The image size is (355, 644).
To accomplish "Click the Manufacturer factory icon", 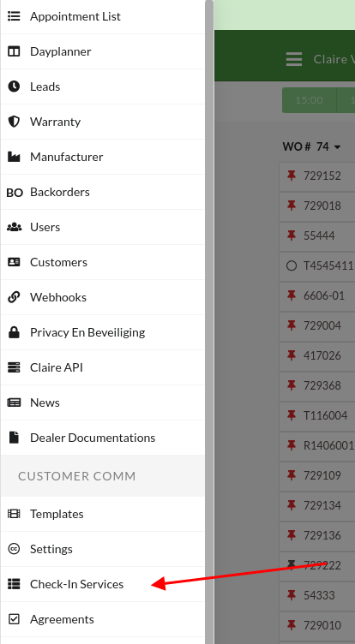I will coord(14,157).
